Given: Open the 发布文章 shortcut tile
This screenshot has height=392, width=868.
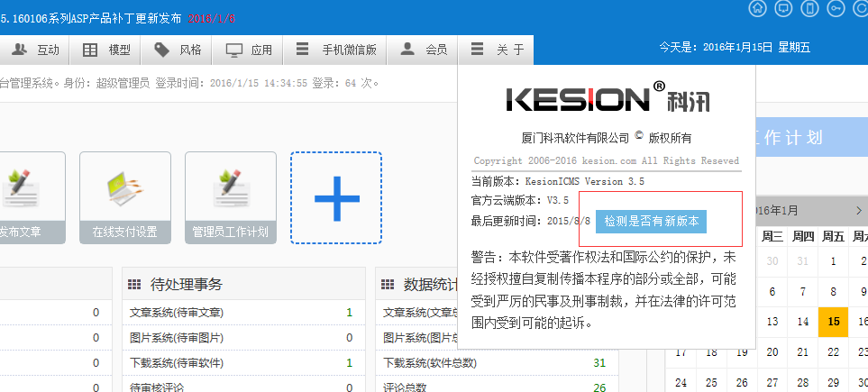Looking at the screenshot, I should point(27,197).
